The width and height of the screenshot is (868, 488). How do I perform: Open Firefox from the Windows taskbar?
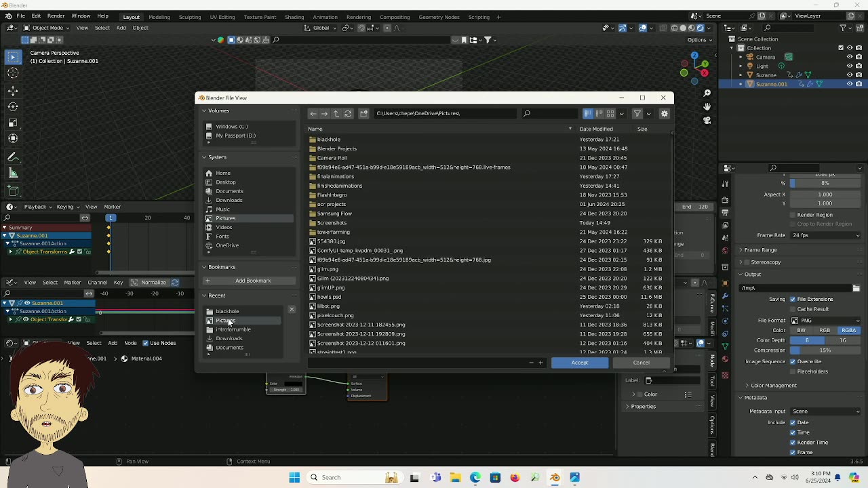tap(515, 478)
